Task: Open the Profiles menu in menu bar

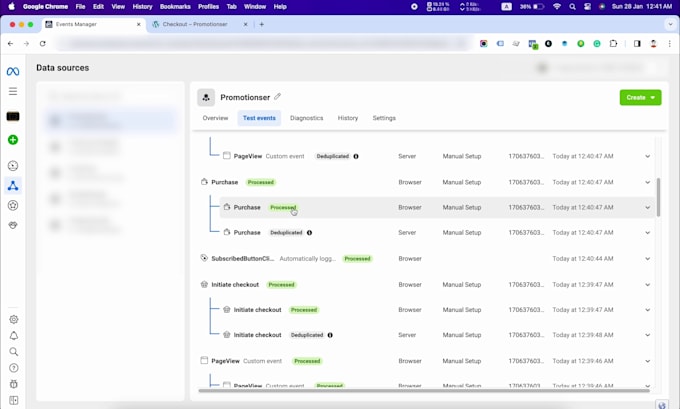Action: click(x=208, y=7)
